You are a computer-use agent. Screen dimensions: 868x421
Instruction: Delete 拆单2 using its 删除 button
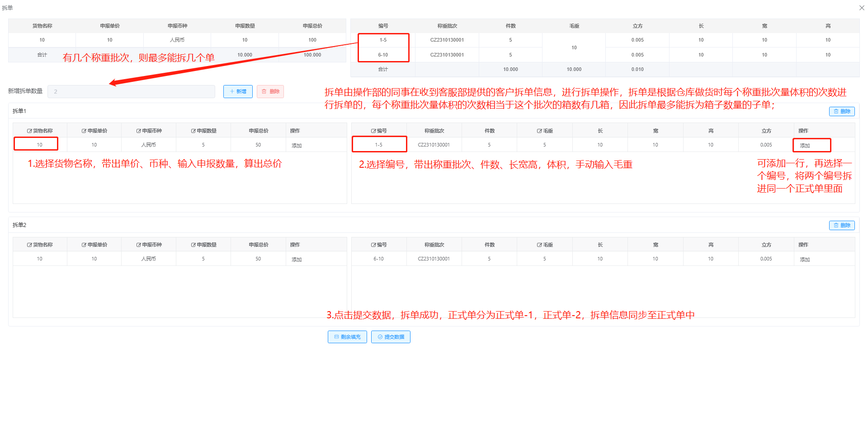(x=841, y=225)
